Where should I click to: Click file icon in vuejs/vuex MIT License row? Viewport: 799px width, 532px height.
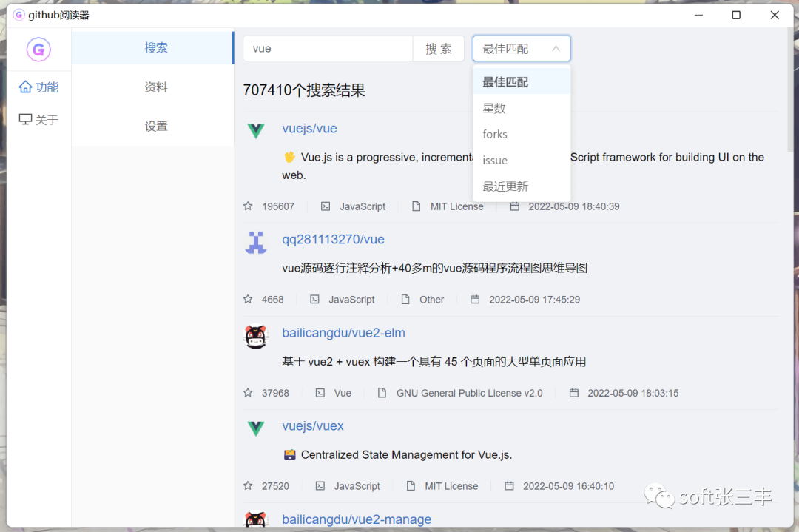click(x=411, y=486)
